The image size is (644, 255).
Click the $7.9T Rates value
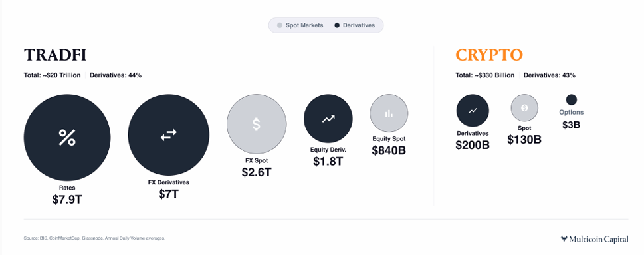(x=67, y=200)
